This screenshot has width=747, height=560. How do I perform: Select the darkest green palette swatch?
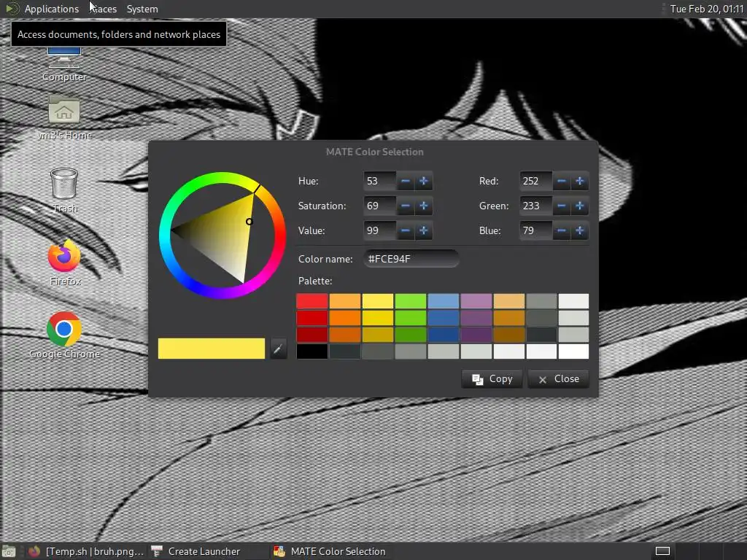point(410,335)
